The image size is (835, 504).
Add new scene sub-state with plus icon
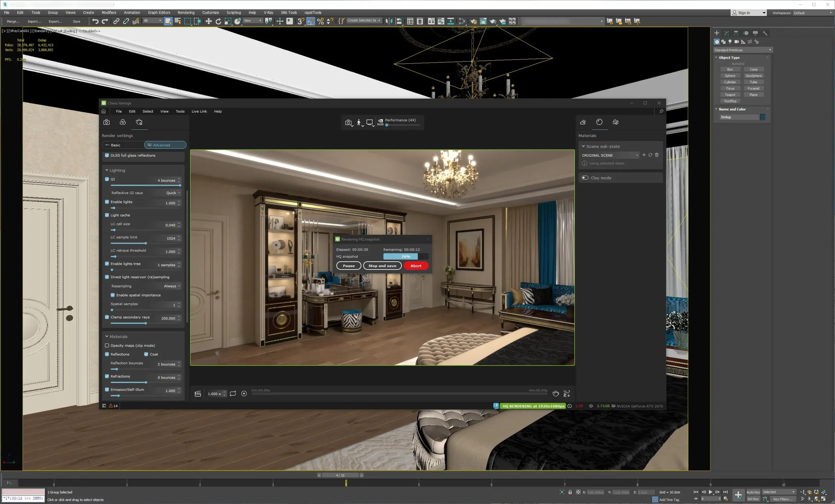point(644,155)
